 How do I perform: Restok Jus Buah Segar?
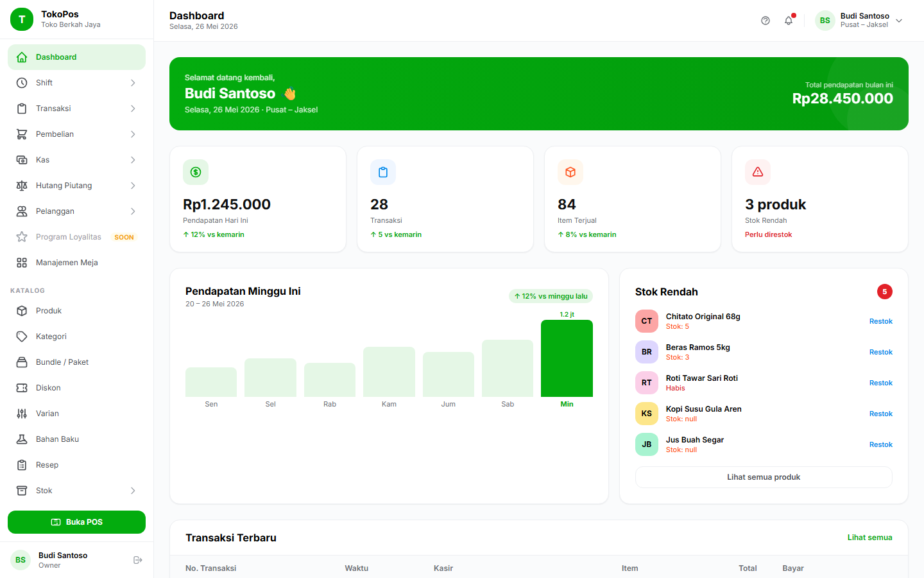point(881,444)
